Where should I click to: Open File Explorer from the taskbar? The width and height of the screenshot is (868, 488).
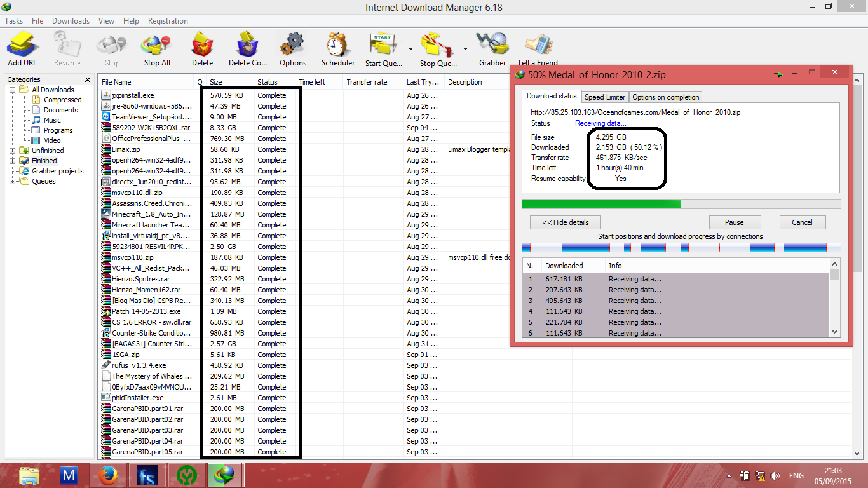click(x=29, y=475)
